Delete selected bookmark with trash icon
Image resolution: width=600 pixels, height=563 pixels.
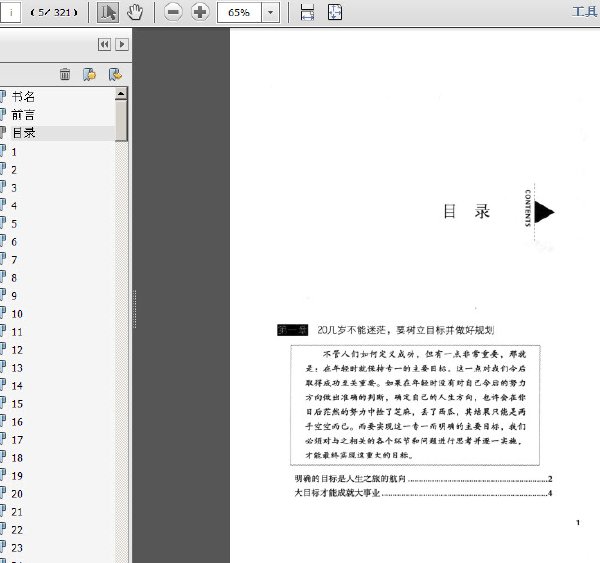click(x=65, y=74)
